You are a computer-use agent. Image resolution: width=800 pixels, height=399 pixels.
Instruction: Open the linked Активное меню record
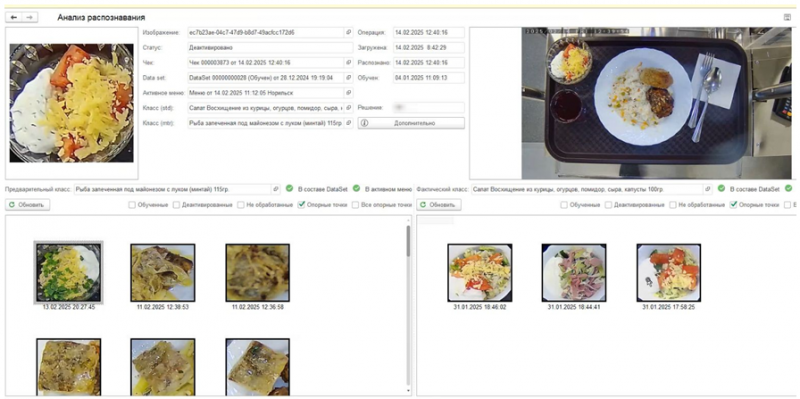[x=348, y=93]
